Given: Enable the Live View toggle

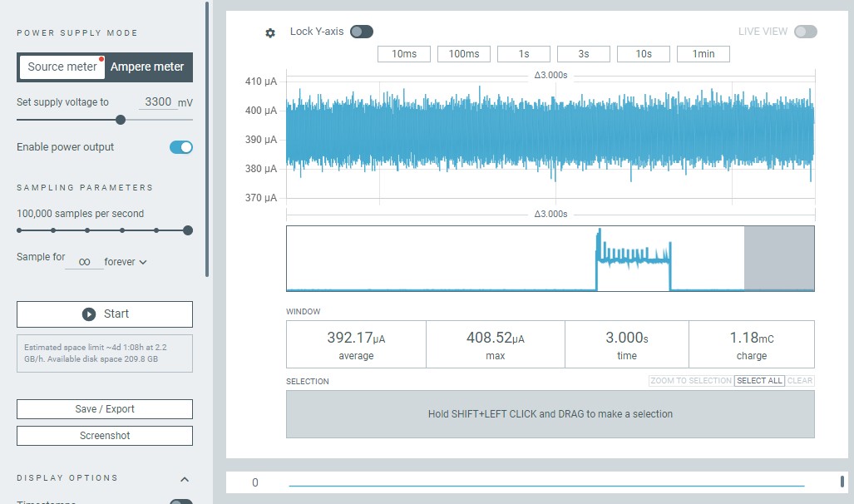Looking at the screenshot, I should 805,32.
